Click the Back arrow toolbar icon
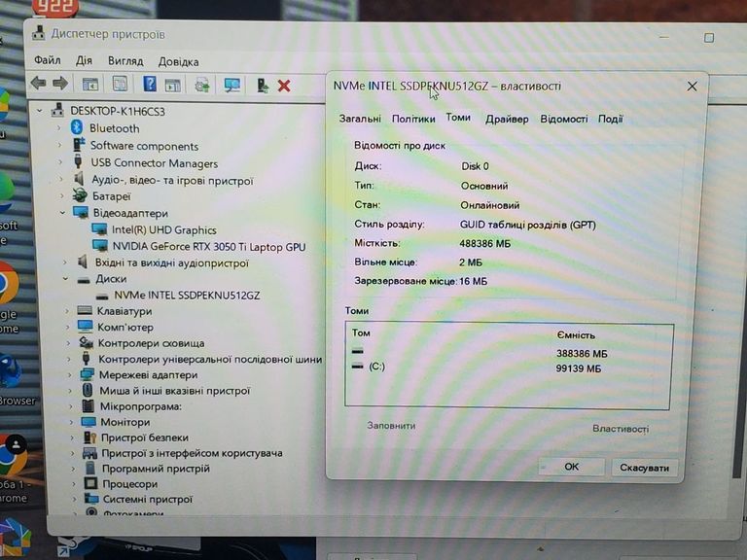This screenshot has width=747, height=560. click(x=38, y=84)
